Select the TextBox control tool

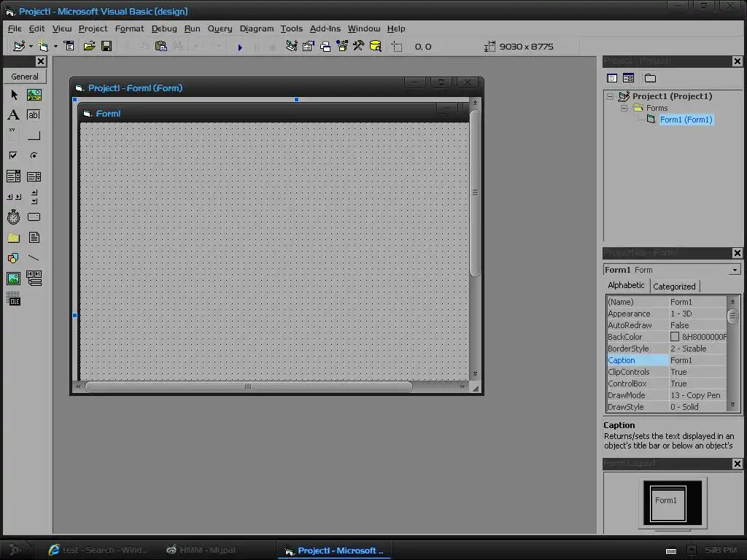coord(34,114)
